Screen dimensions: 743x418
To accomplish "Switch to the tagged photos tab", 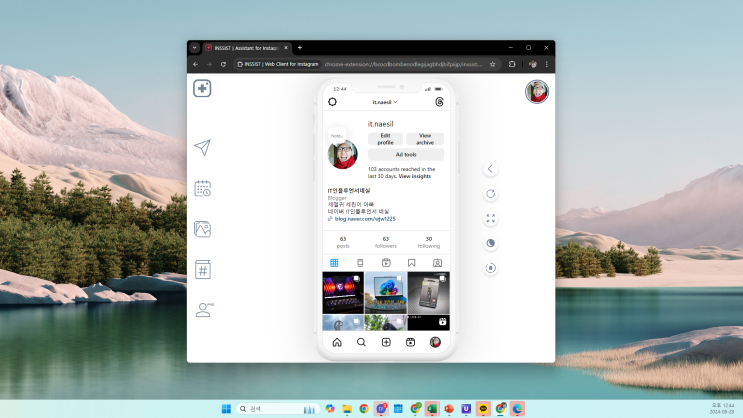I will click(x=437, y=262).
